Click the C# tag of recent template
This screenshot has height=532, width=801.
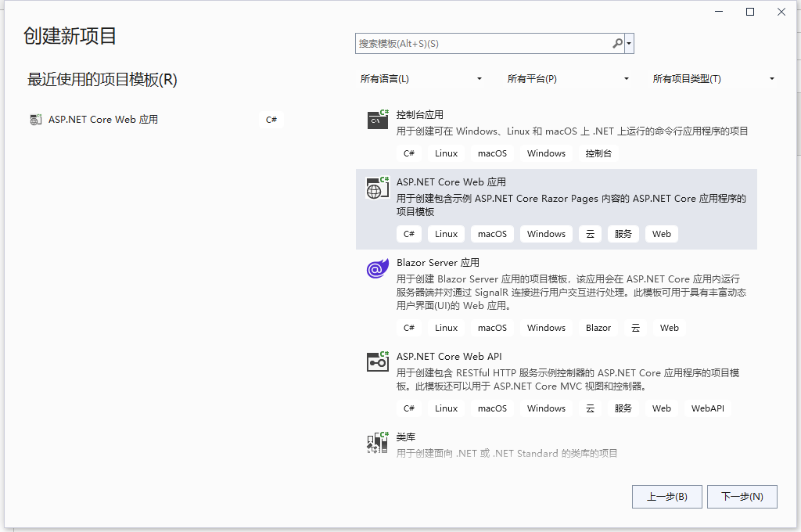click(x=271, y=120)
